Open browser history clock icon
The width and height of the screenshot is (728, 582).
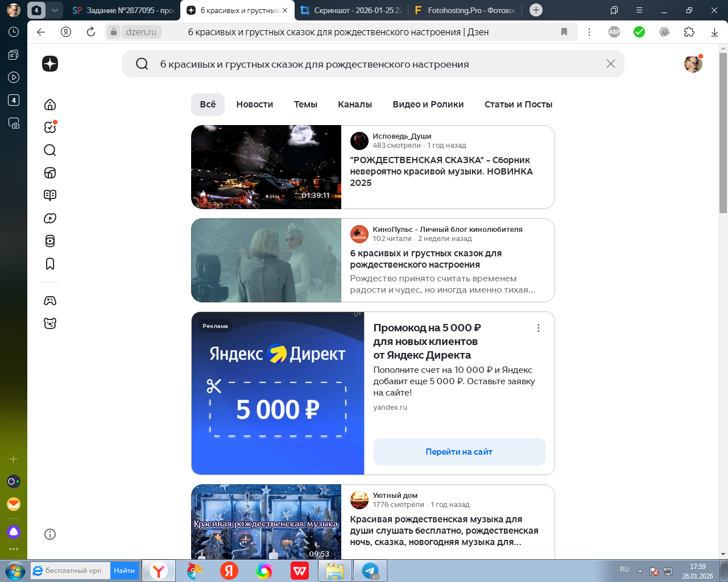click(x=14, y=32)
